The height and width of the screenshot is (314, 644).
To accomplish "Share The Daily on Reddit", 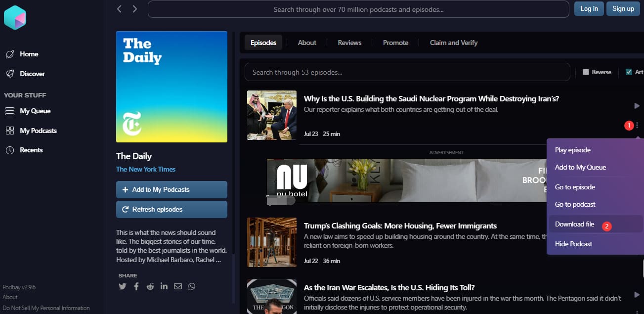I will coord(150,286).
